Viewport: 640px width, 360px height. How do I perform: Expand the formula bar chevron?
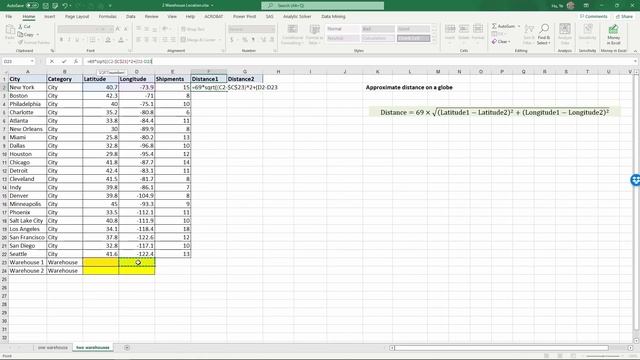(x=635, y=61)
